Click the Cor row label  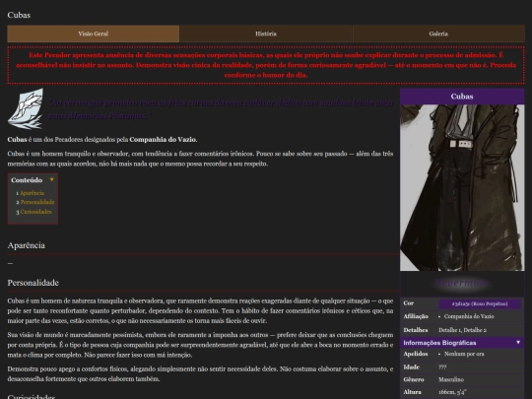tap(409, 303)
